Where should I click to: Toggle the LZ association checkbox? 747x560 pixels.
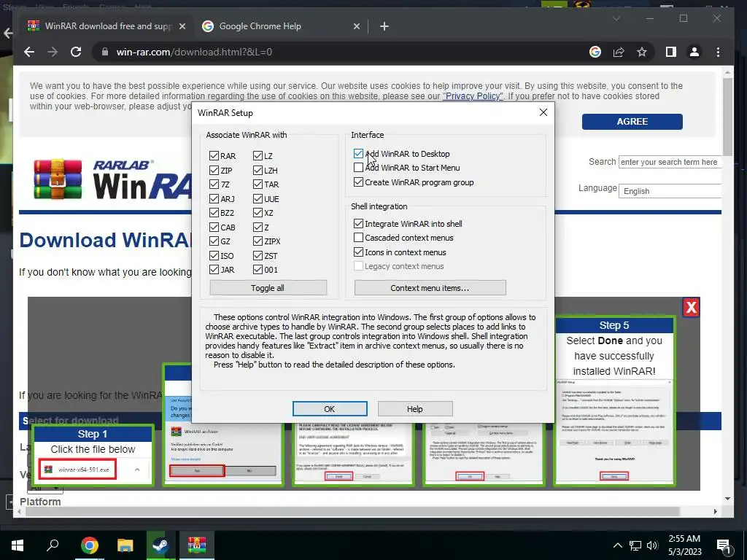(258, 156)
